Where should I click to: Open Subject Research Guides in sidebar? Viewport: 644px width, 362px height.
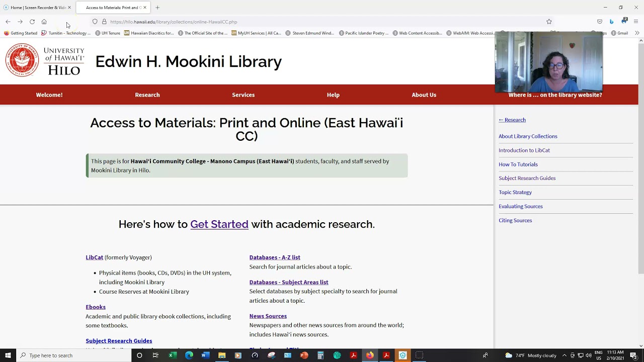coord(527,178)
